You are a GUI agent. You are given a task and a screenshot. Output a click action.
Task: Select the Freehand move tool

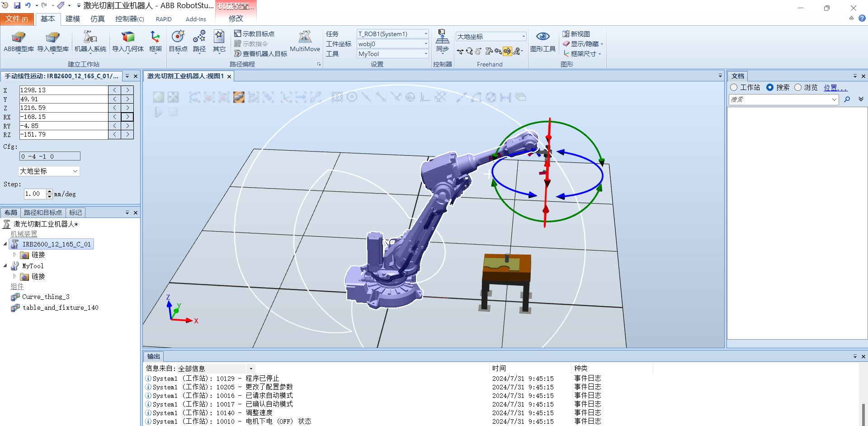point(460,51)
